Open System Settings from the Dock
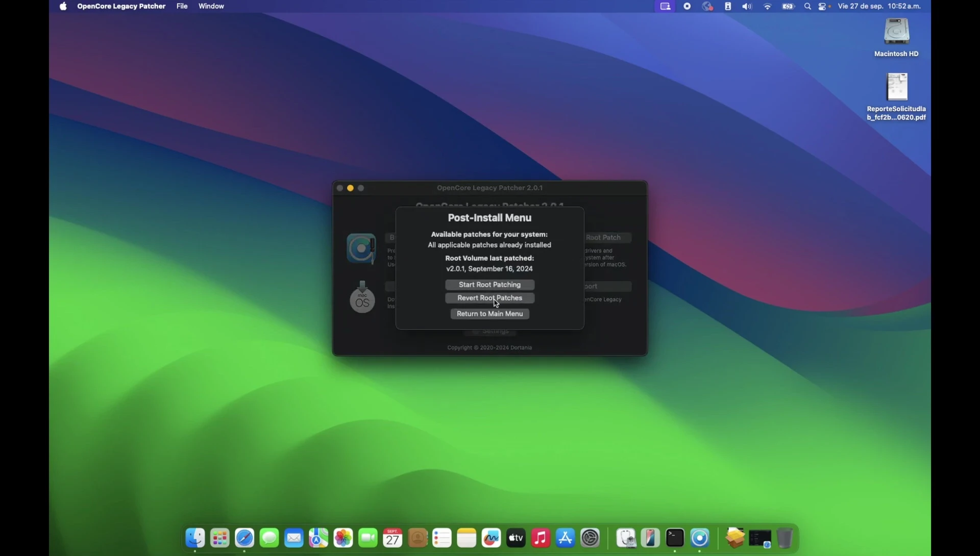 (591, 538)
